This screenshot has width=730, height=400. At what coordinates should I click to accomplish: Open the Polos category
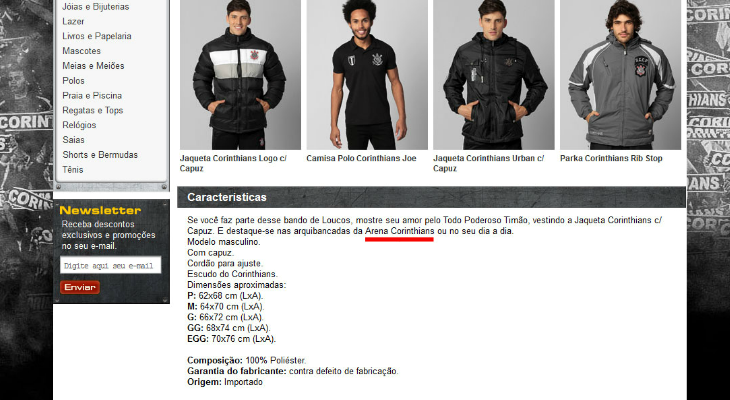pos(74,81)
